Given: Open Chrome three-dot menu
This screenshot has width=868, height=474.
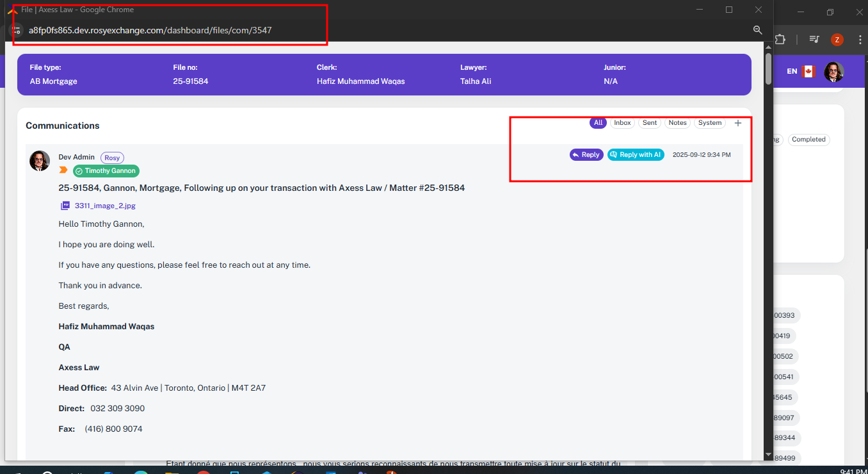Looking at the screenshot, I should (860, 40).
